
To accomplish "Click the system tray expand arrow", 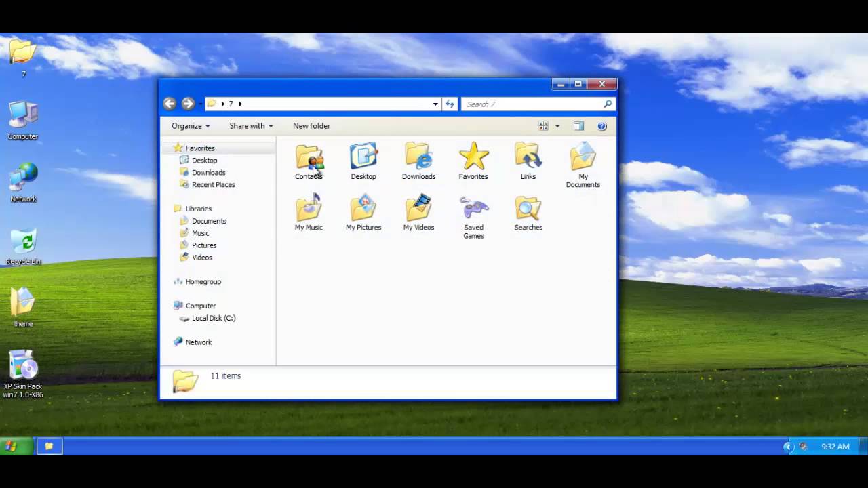I will tap(788, 447).
